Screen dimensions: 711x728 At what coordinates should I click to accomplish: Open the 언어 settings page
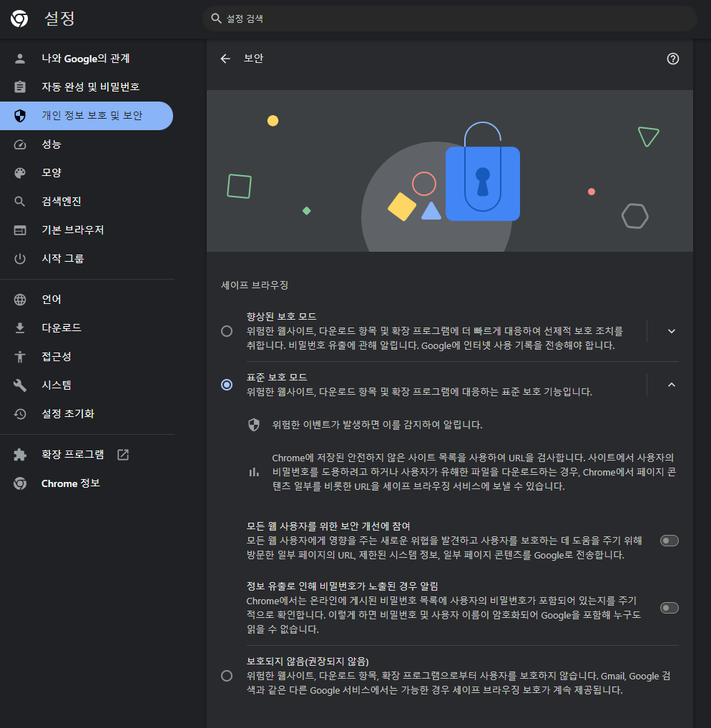[x=87, y=300]
